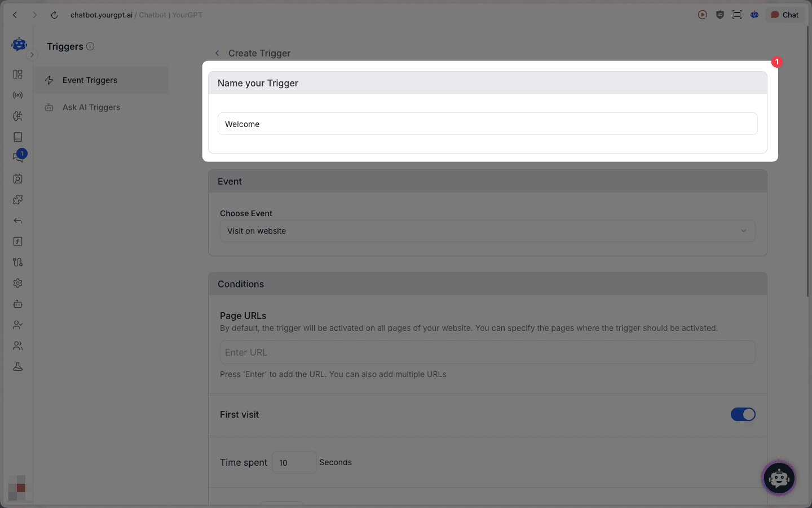
Task: Click the flask icon in sidebar
Action: (x=17, y=367)
